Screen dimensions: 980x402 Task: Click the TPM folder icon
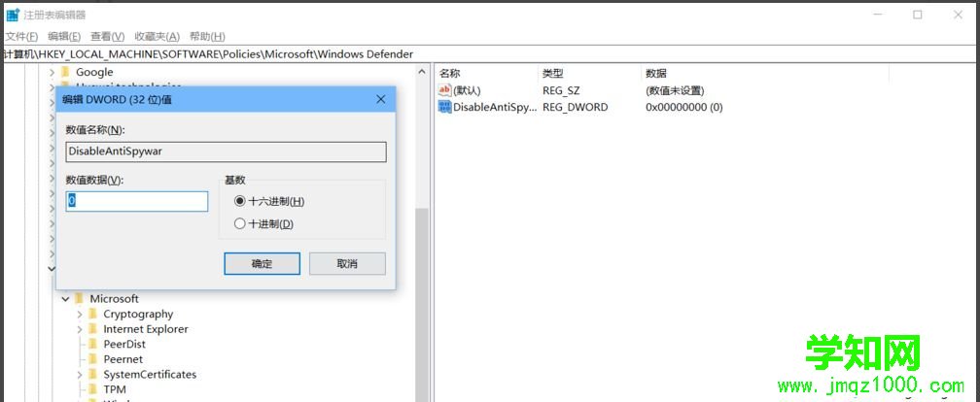[x=92, y=389]
